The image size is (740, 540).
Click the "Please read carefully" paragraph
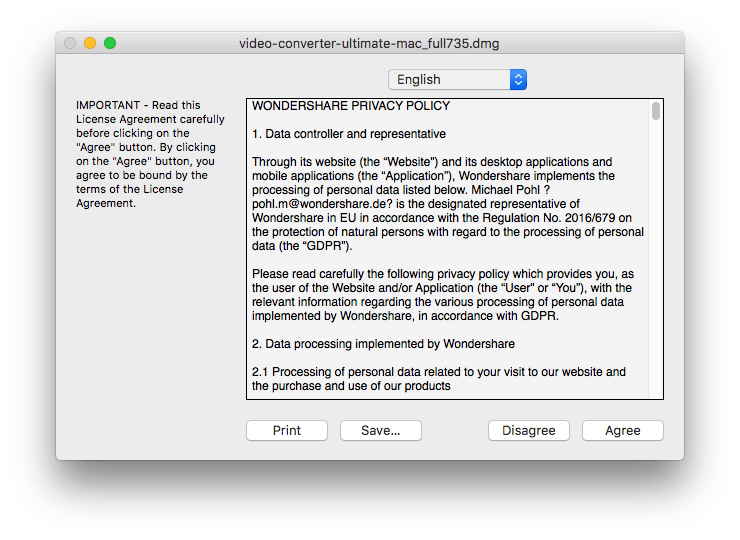click(x=443, y=295)
